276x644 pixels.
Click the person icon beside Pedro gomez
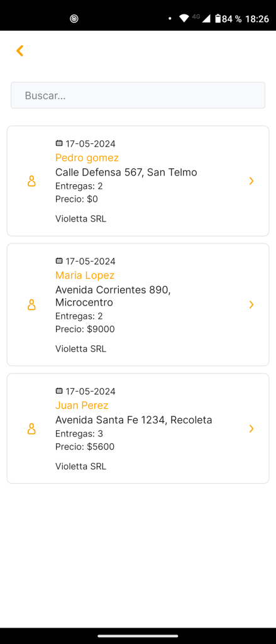click(x=31, y=181)
